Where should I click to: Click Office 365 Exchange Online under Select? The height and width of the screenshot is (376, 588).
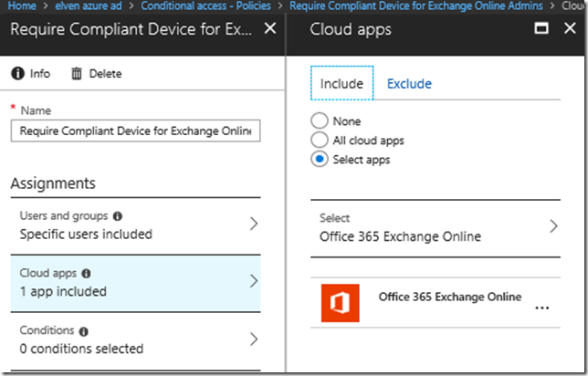click(x=400, y=236)
